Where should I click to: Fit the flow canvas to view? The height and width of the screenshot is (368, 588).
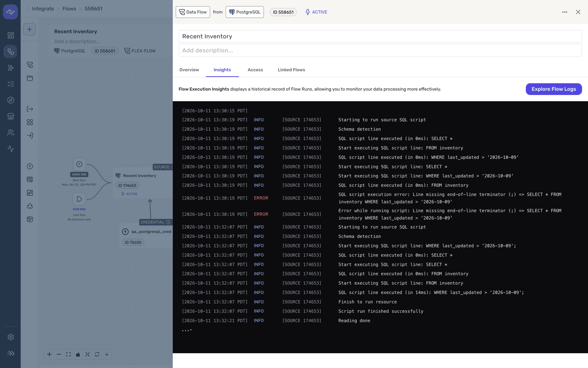[68, 354]
